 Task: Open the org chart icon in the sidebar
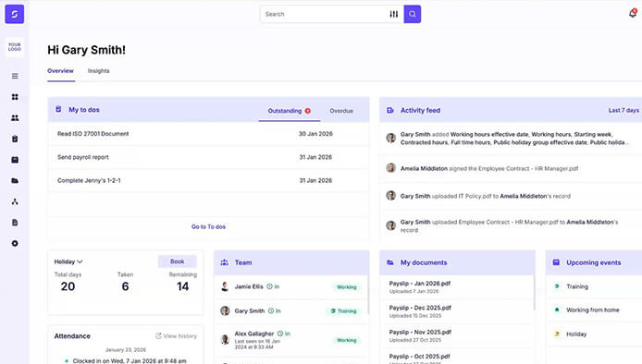point(15,201)
